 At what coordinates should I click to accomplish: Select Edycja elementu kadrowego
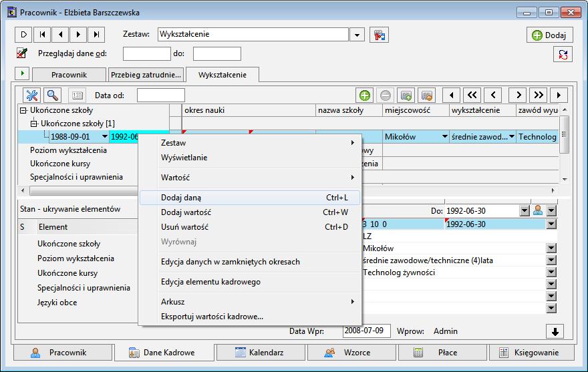(250, 282)
